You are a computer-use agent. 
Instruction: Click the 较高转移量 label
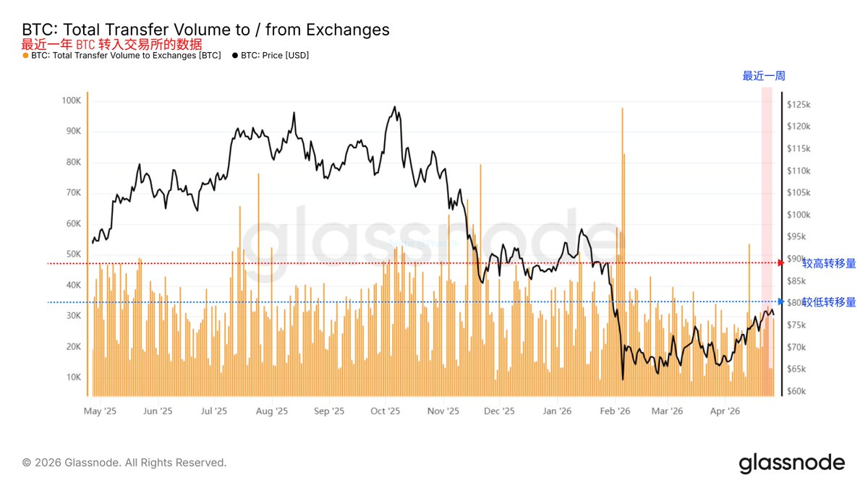coord(829,264)
